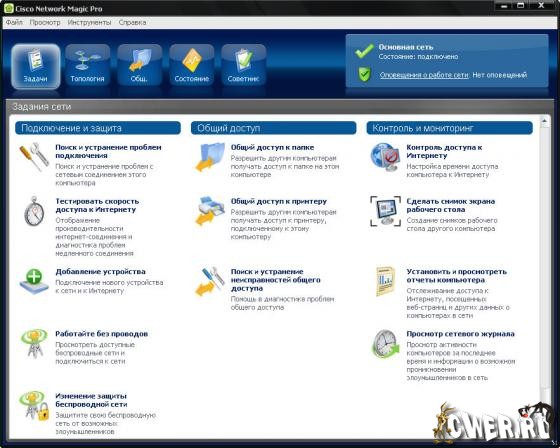Click the vertical scrollbar track of task list

click(544, 257)
